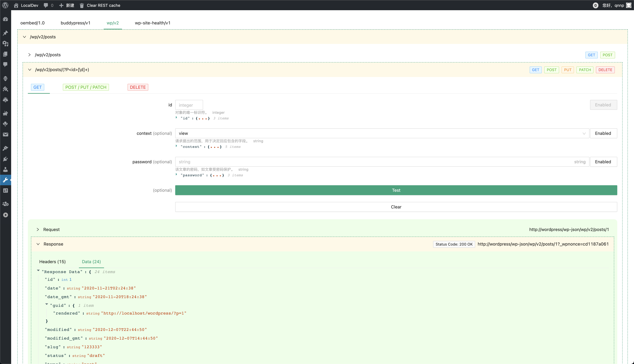Switch to the oembed/1.0 tab
The image size is (634, 364).
tap(33, 23)
